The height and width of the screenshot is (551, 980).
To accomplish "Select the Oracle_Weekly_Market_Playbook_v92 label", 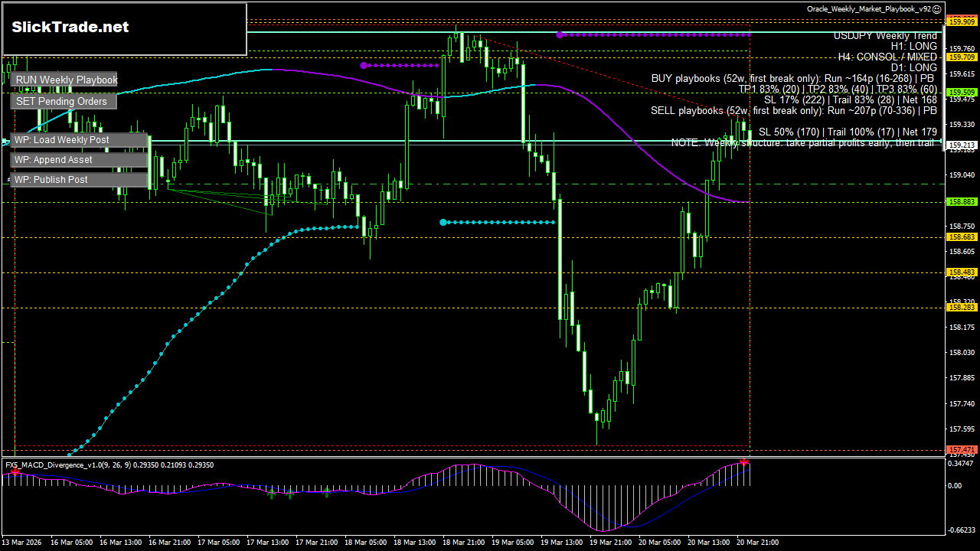I will [x=869, y=9].
